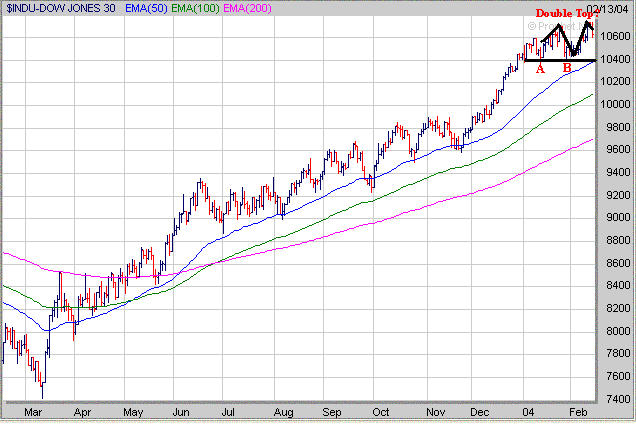The width and height of the screenshot is (636, 424).
Task: Click the $INDU-DOW JONES 30 chart title
Action: tap(61, 8)
